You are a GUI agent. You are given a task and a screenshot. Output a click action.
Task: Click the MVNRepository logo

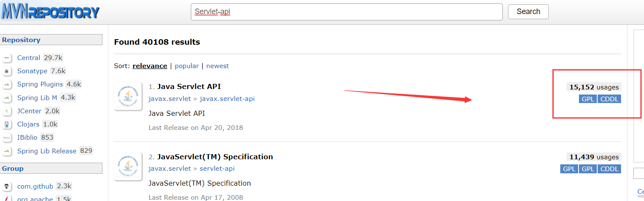pos(50,11)
